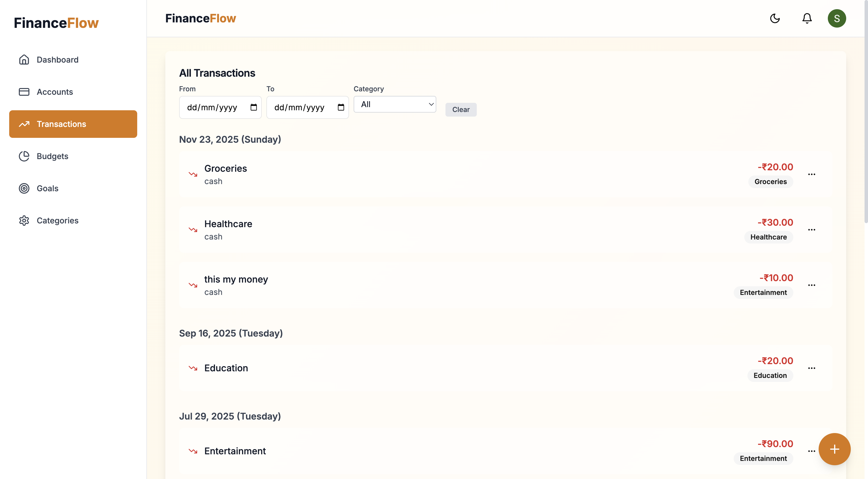Toggle dark mode with moon icon
Image resolution: width=868 pixels, height=479 pixels.
775,18
